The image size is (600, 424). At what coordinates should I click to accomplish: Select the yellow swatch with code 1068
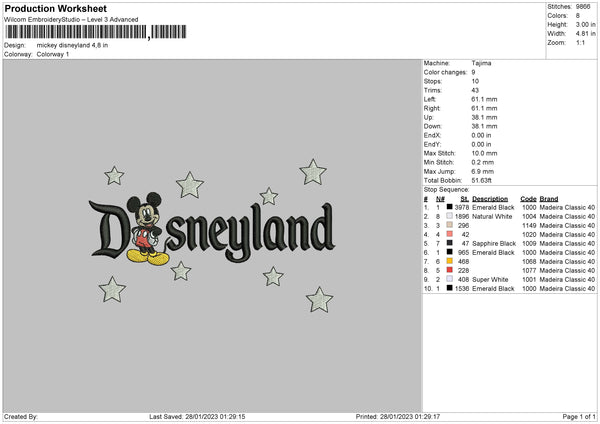click(450, 261)
